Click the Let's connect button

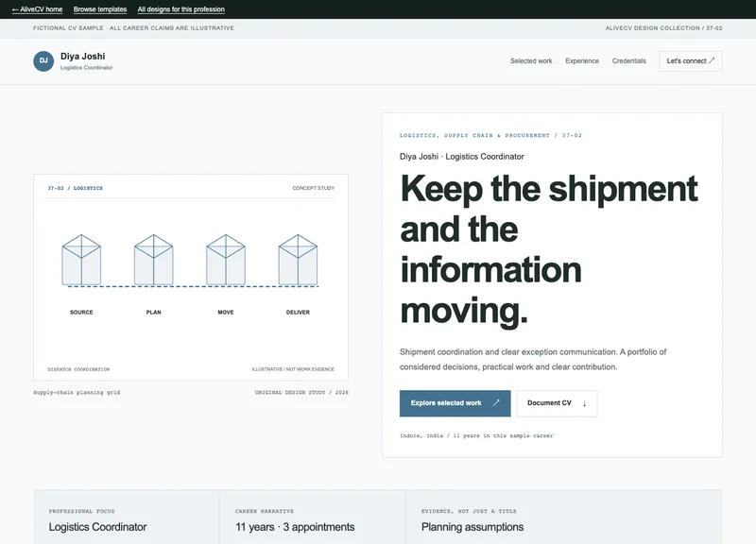coord(691,61)
